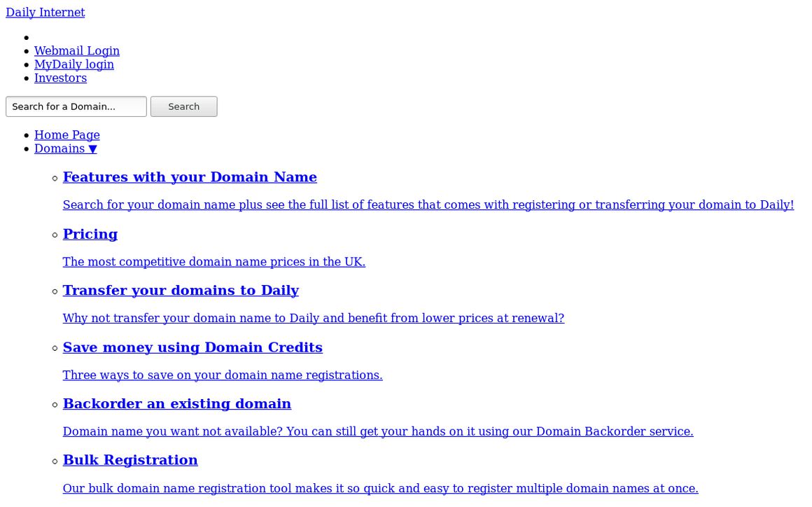Viewport: 812px width, 507px height.
Task: Open Backorder an existing domain
Action: tap(176, 404)
